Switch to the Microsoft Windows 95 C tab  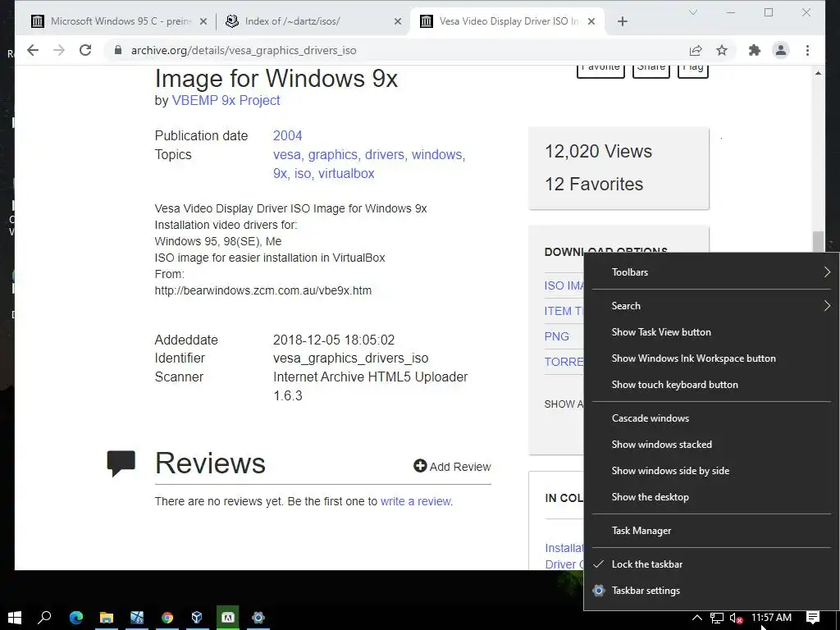click(119, 21)
